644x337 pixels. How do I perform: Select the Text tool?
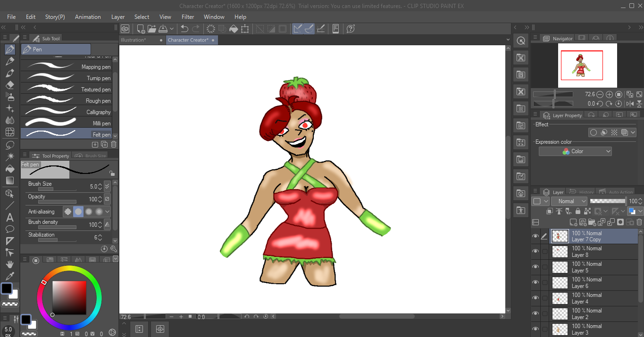click(10, 218)
